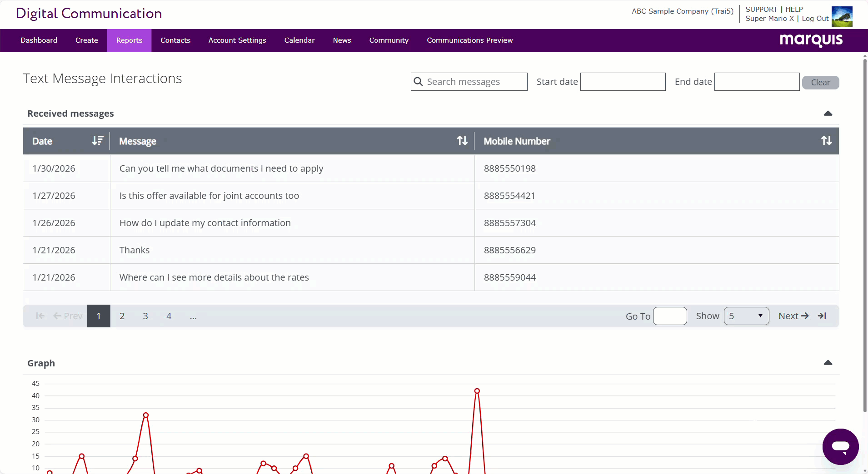This screenshot has width=868, height=474.
Task: Collapse the Received messages section
Action: 828,114
